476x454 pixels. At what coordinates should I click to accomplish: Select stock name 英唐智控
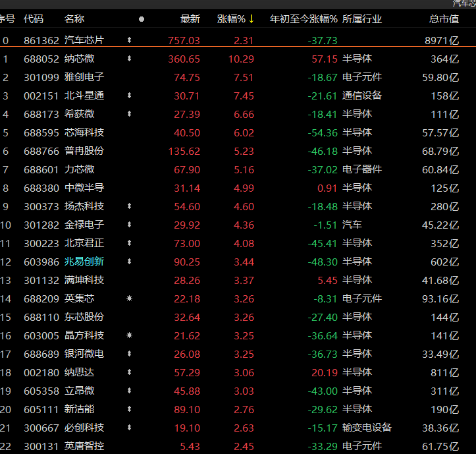[x=84, y=446]
